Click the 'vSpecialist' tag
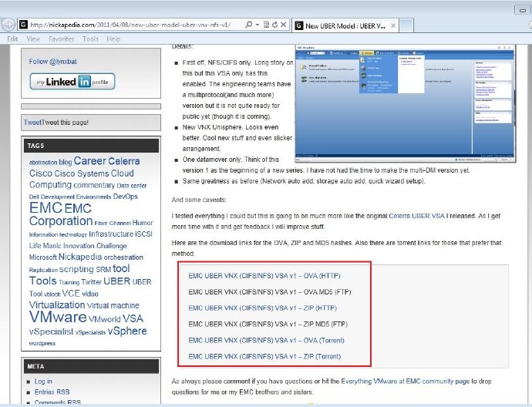This screenshot has width=532, height=407. point(51,331)
